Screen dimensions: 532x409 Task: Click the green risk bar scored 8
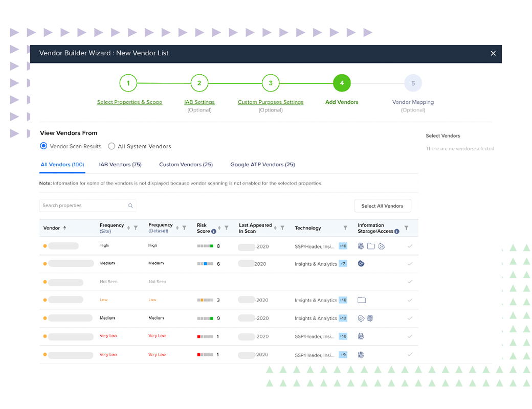[x=205, y=246]
